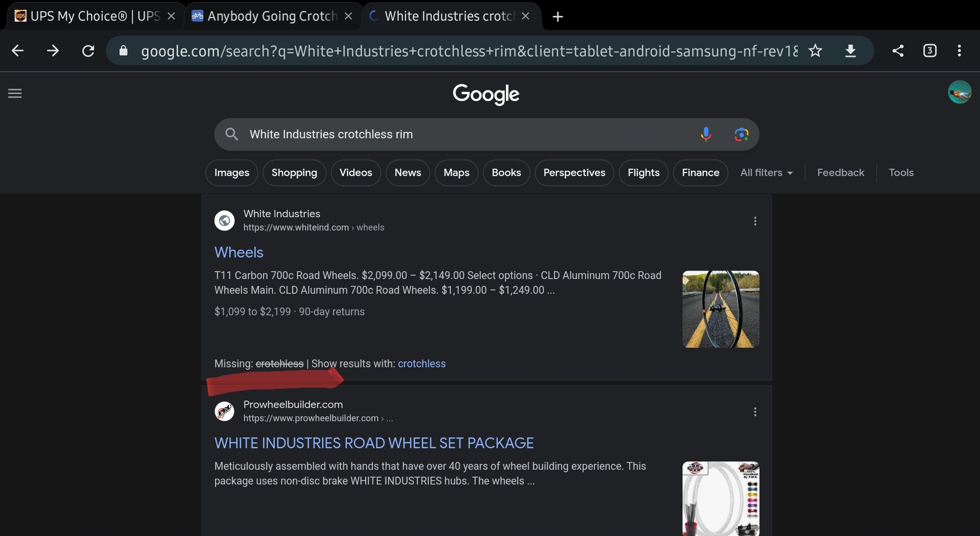Filter results by Maps
Image resolution: width=980 pixels, height=536 pixels.
[x=456, y=173]
